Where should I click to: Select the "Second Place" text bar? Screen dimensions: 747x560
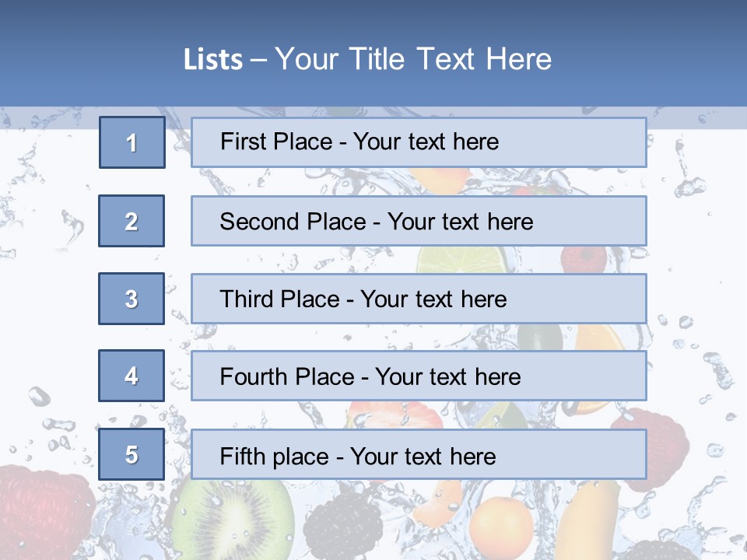click(419, 221)
